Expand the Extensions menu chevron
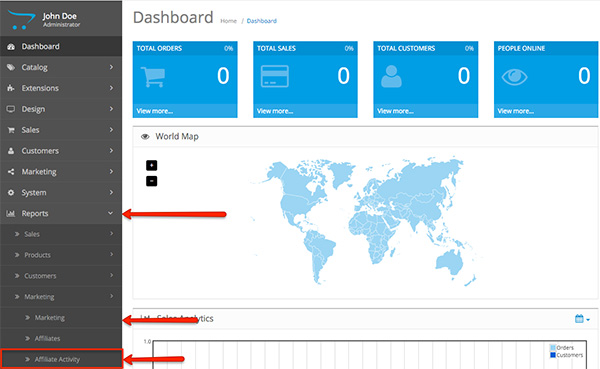This screenshot has height=369, width=600. tap(111, 88)
